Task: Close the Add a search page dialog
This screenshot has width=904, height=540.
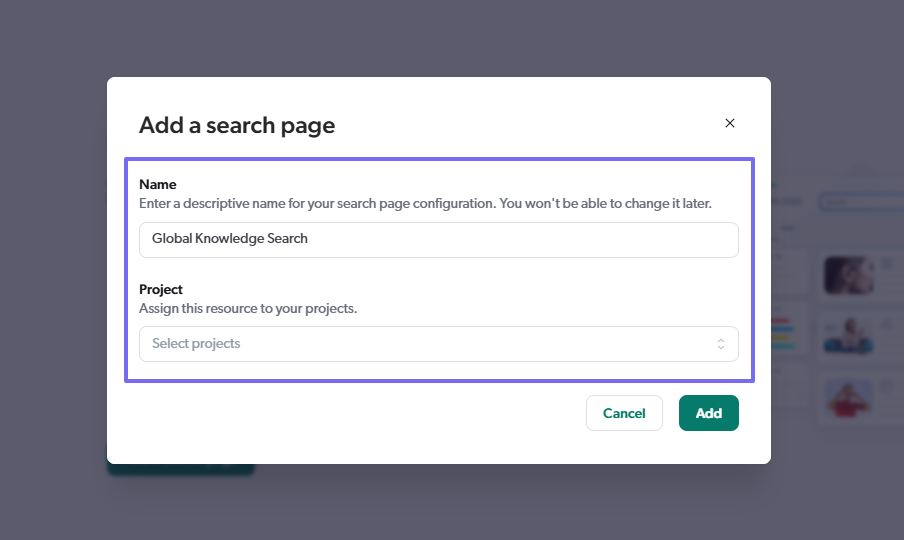Action: click(x=730, y=123)
